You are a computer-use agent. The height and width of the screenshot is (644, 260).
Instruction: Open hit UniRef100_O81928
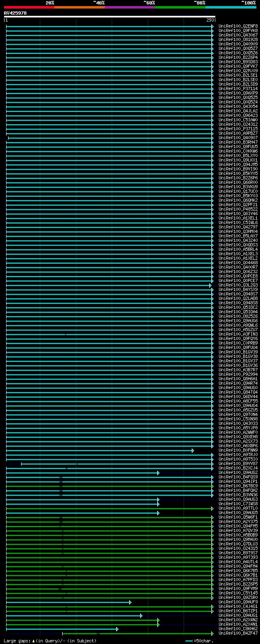[238, 40]
